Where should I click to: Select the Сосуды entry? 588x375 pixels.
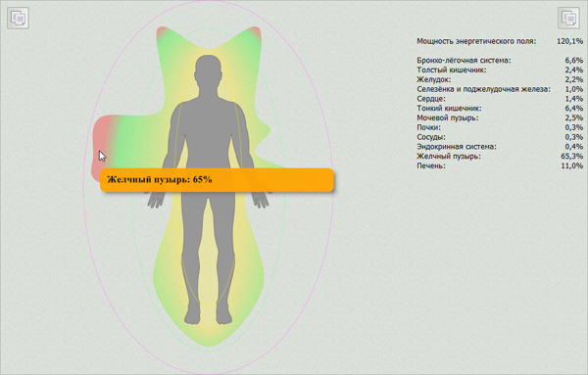[500, 137]
